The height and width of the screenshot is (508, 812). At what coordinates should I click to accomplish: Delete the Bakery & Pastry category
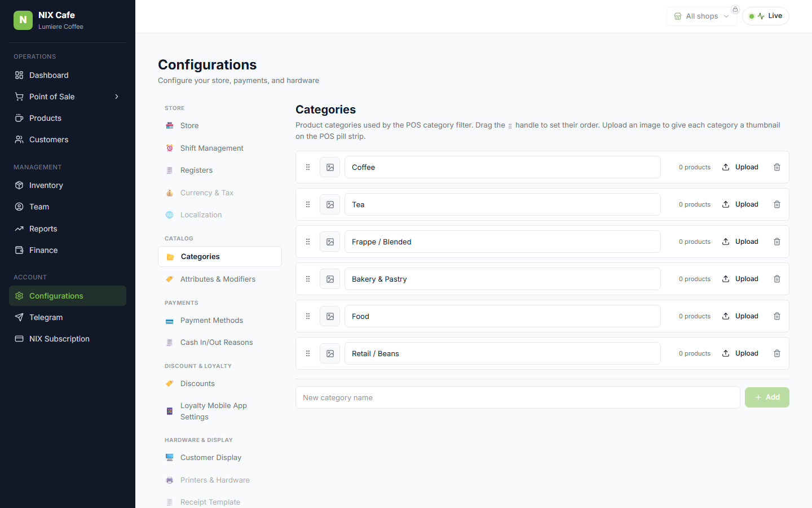point(777,279)
